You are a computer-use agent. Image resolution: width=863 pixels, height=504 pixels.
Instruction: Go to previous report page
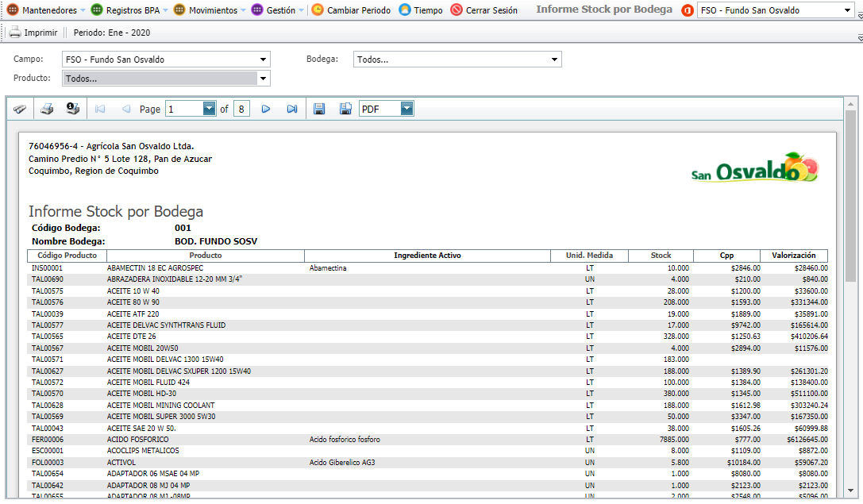(126, 109)
